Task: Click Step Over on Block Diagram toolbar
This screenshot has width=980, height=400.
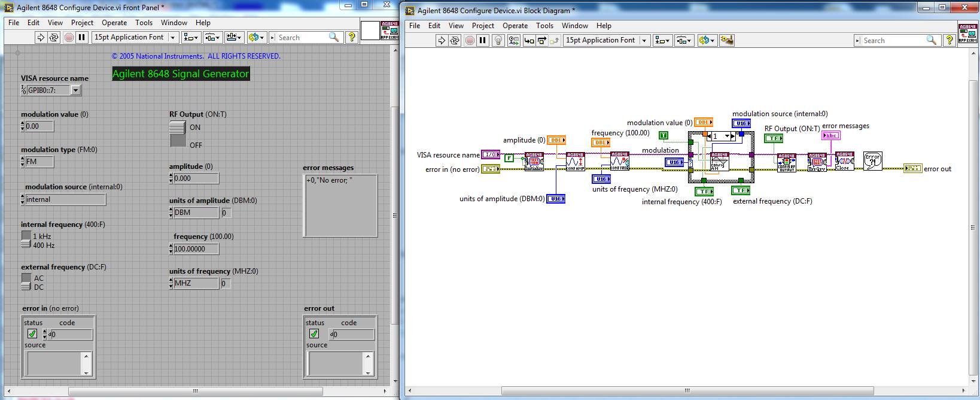Action: tap(542, 40)
